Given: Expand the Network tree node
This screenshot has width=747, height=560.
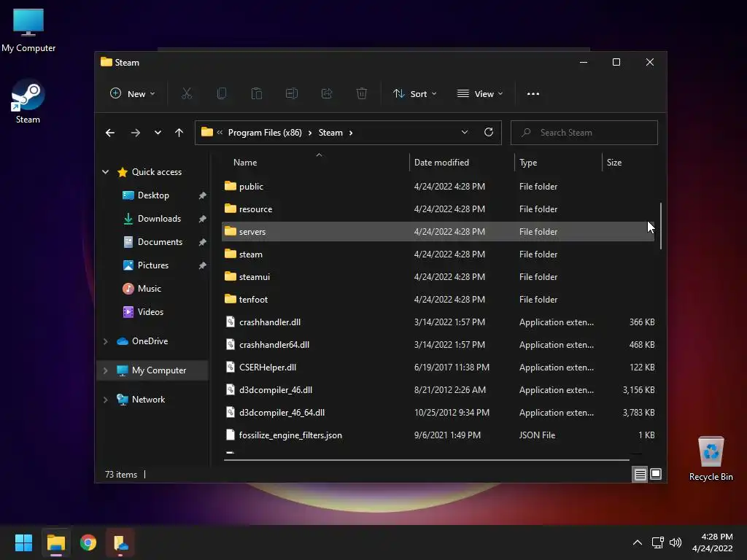Looking at the screenshot, I should 105,400.
